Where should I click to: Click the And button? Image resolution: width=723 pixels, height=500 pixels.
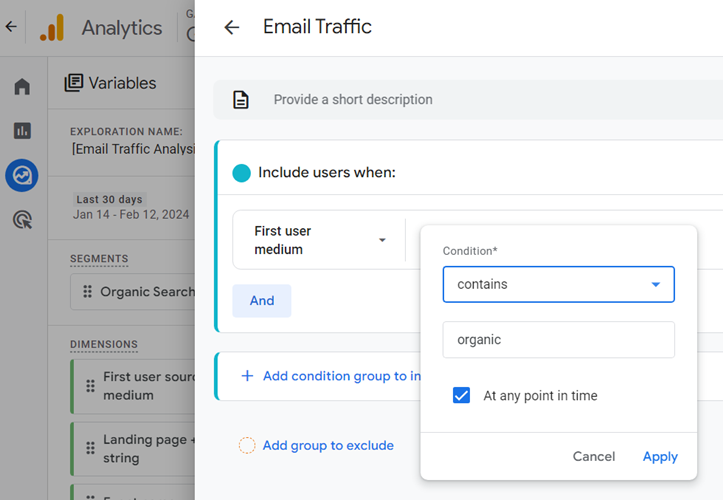(x=262, y=301)
